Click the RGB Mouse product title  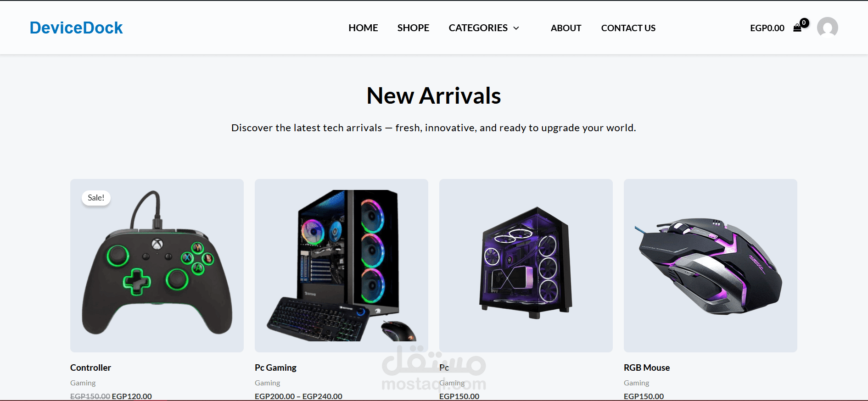click(647, 368)
